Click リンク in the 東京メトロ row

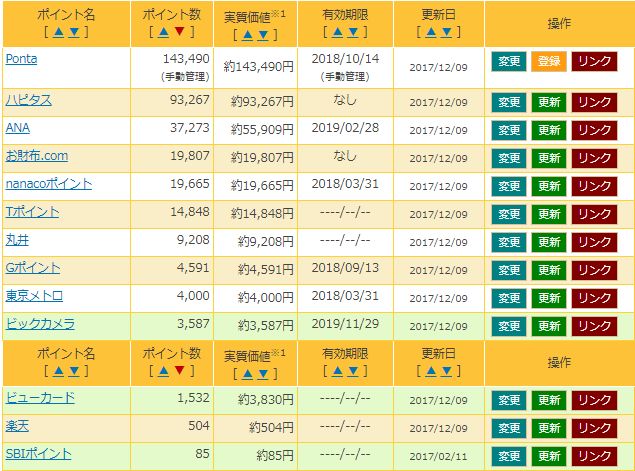(595, 298)
